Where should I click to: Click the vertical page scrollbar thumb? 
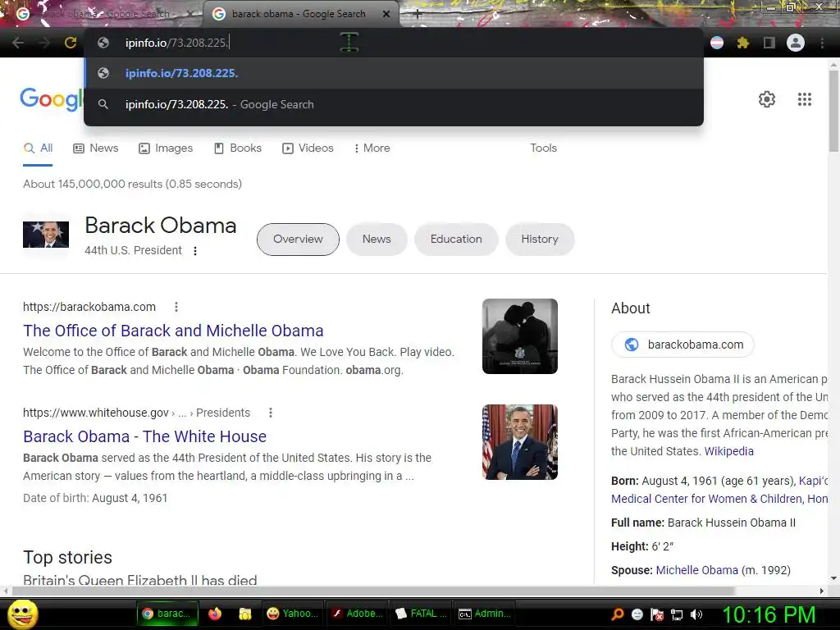tap(833, 110)
